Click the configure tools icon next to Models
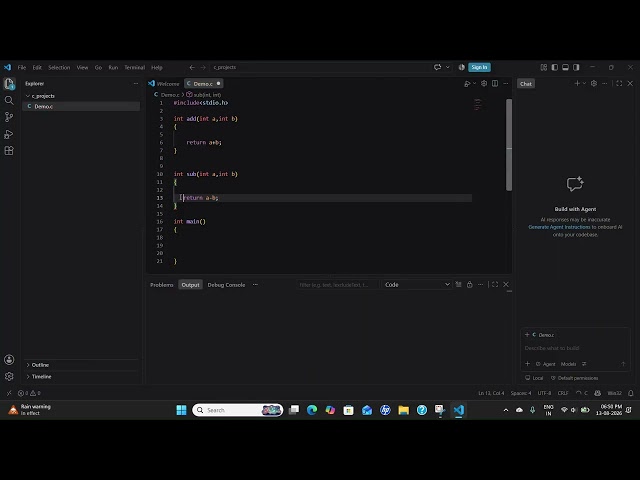The width and height of the screenshot is (640, 480). point(584,364)
